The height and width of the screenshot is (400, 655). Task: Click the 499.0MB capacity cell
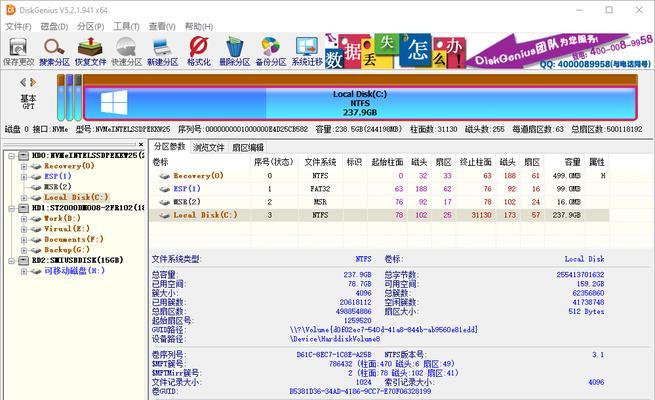tap(566, 176)
